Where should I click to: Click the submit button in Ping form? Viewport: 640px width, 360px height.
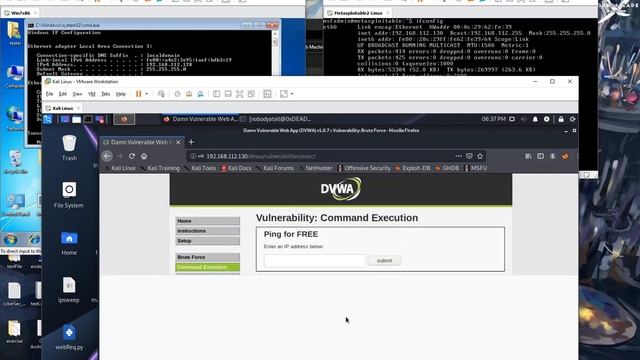coord(384,260)
